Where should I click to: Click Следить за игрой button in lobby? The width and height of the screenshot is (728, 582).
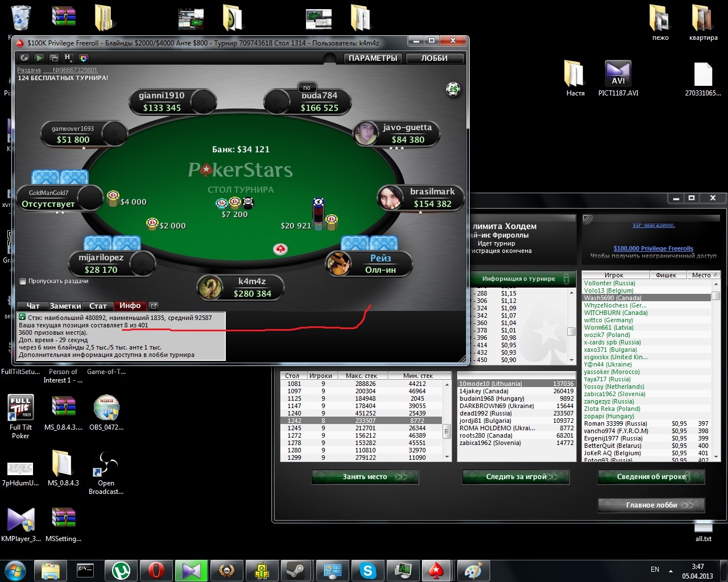point(516,477)
